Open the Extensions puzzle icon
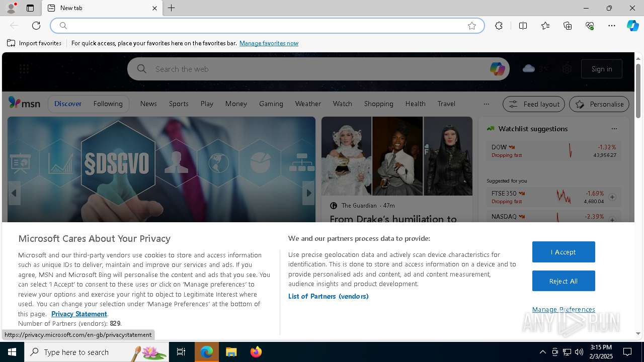644x362 pixels. (x=499, y=26)
